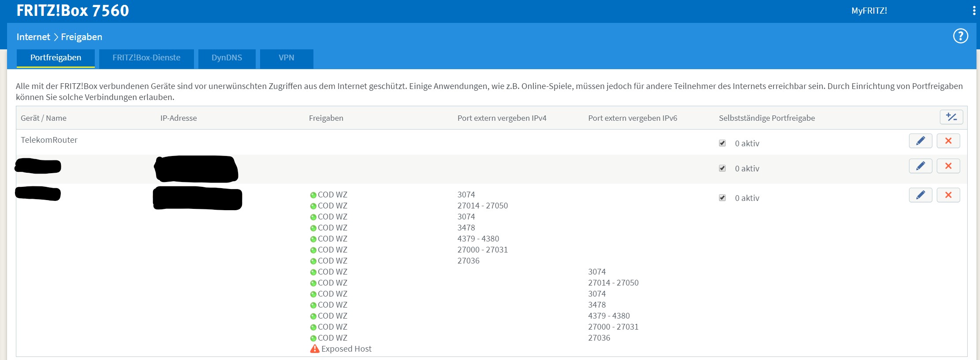Click IPv4 port value 3478
Viewport: 980px width, 360px height.
[466, 228]
